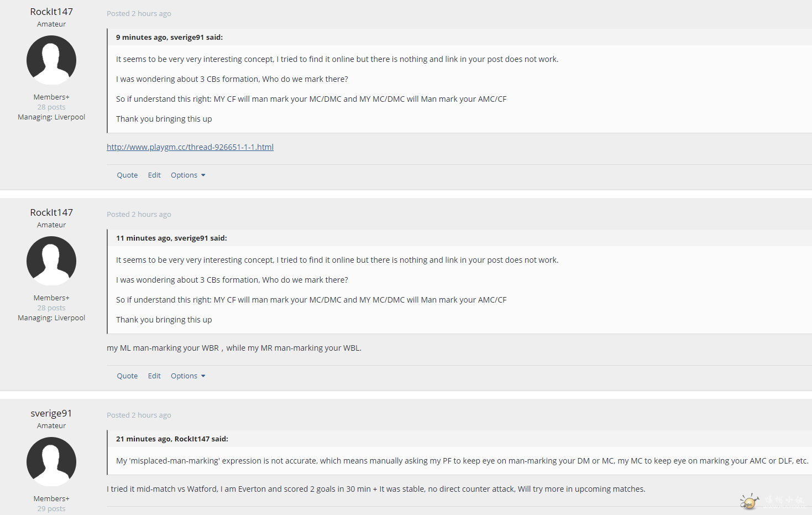Click the watermark logo icon at bottom right
Screen dimensions: 812x515
click(x=750, y=501)
